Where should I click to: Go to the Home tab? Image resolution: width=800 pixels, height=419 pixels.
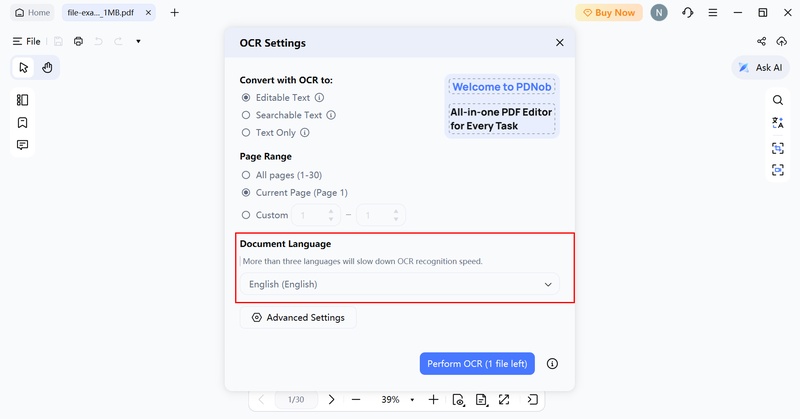pos(33,13)
